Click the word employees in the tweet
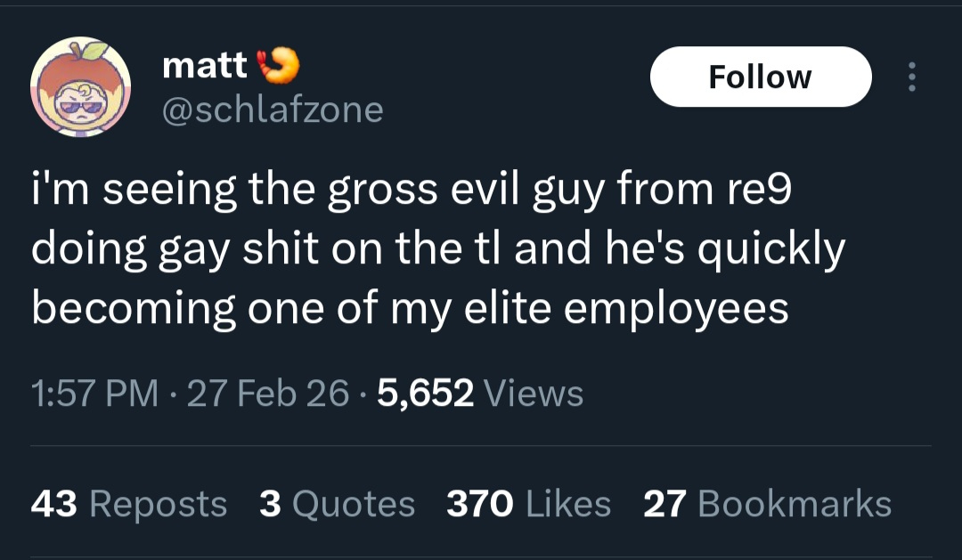Viewport: 962px width, 560px height. click(x=677, y=308)
